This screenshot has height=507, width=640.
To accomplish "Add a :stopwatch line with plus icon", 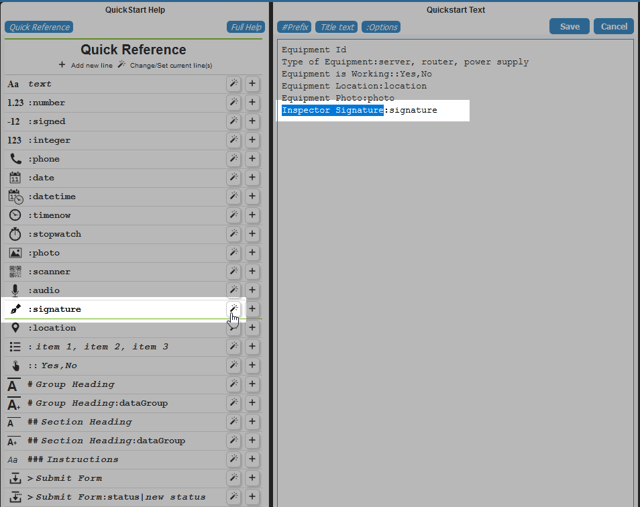I will click(252, 234).
